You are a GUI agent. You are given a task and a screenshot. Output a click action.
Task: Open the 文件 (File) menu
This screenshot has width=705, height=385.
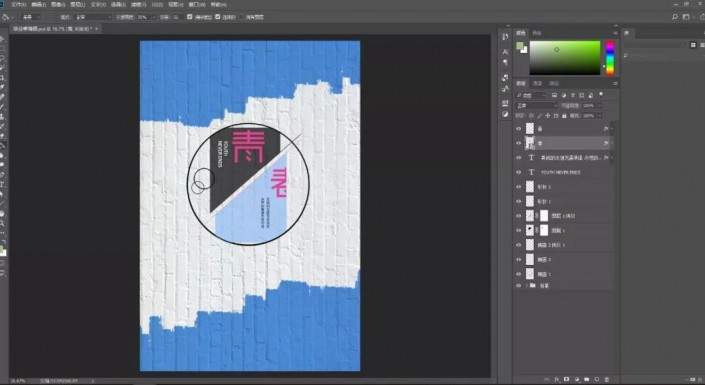point(18,4)
